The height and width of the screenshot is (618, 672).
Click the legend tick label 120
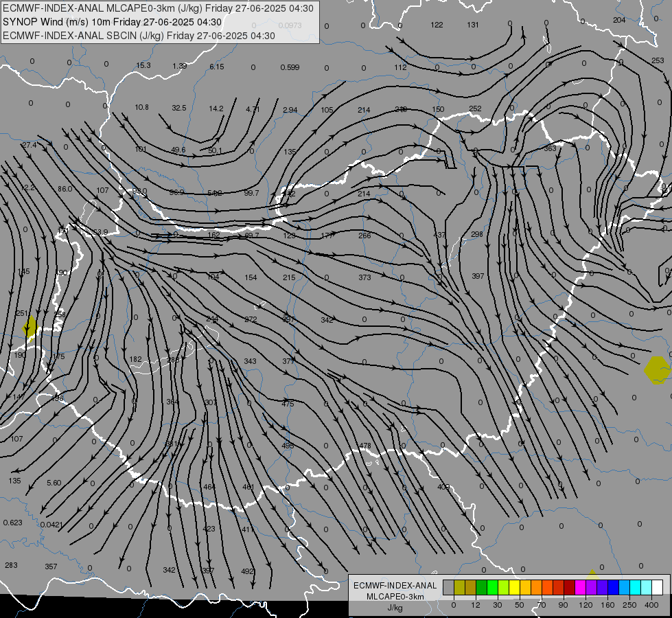click(x=586, y=605)
